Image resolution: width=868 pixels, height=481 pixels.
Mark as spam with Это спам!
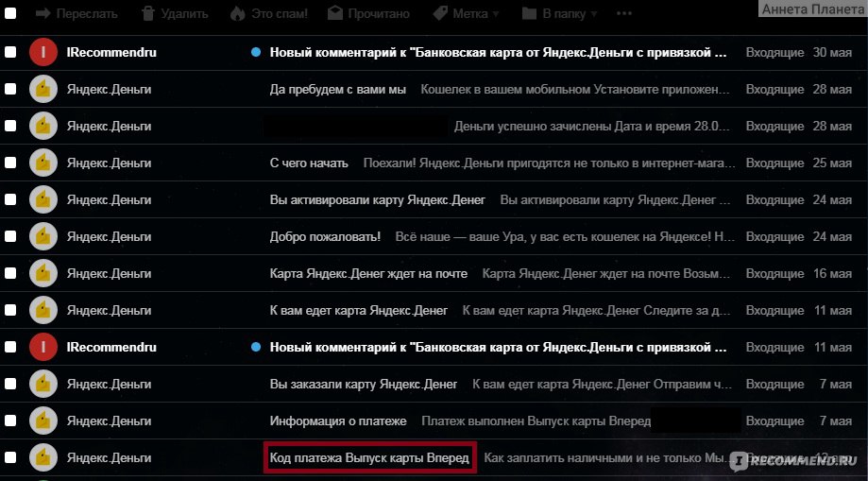(x=268, y=14)
